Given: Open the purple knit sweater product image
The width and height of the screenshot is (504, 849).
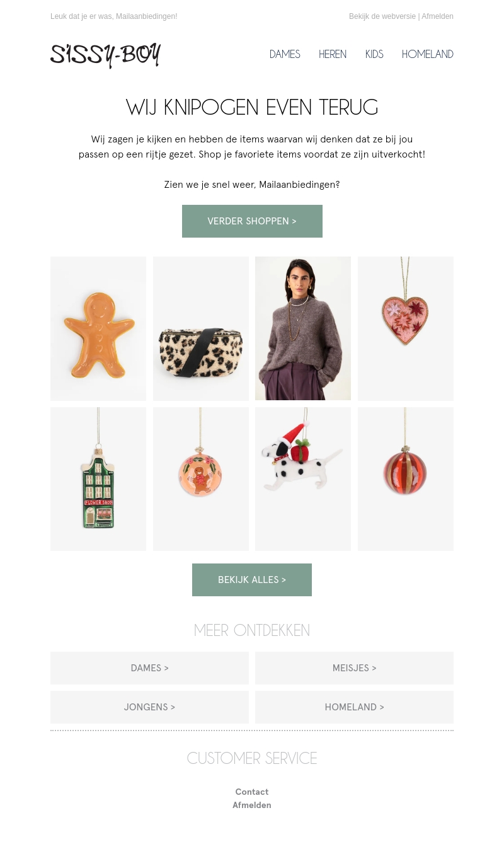Looking at the screenshot, I should coord(303,328).
